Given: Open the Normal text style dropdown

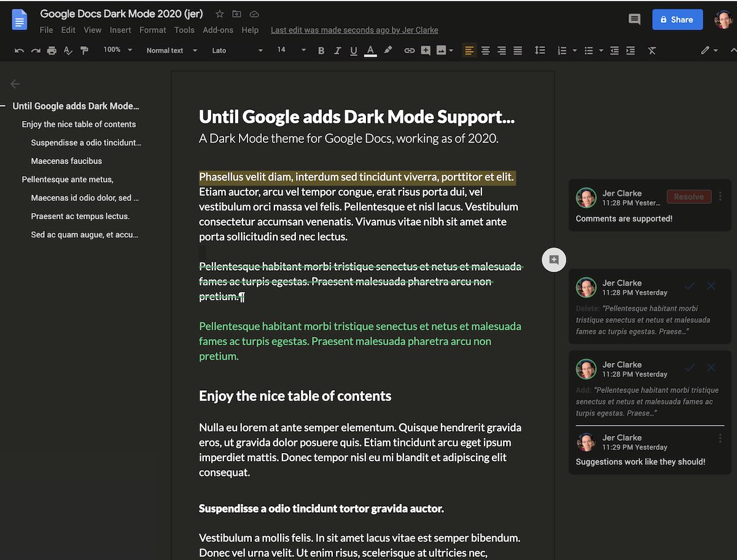Looking at the screenshot, I should [x=172, y=50].
